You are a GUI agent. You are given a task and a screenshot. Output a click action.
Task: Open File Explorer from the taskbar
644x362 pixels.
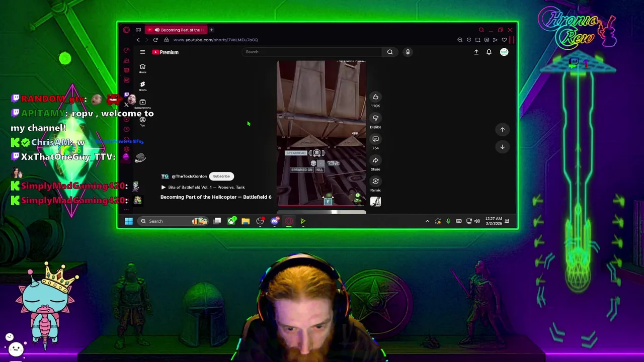click(x=246, y=221)
